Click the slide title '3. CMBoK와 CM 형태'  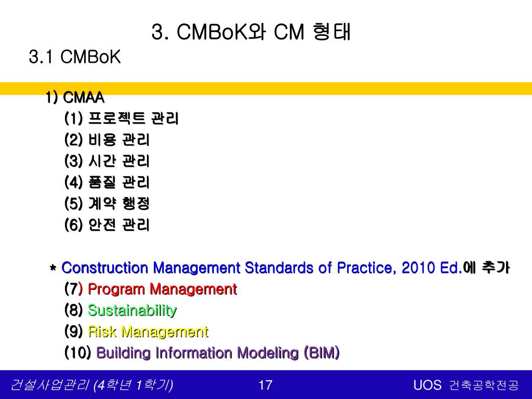(x=251, y=32)
